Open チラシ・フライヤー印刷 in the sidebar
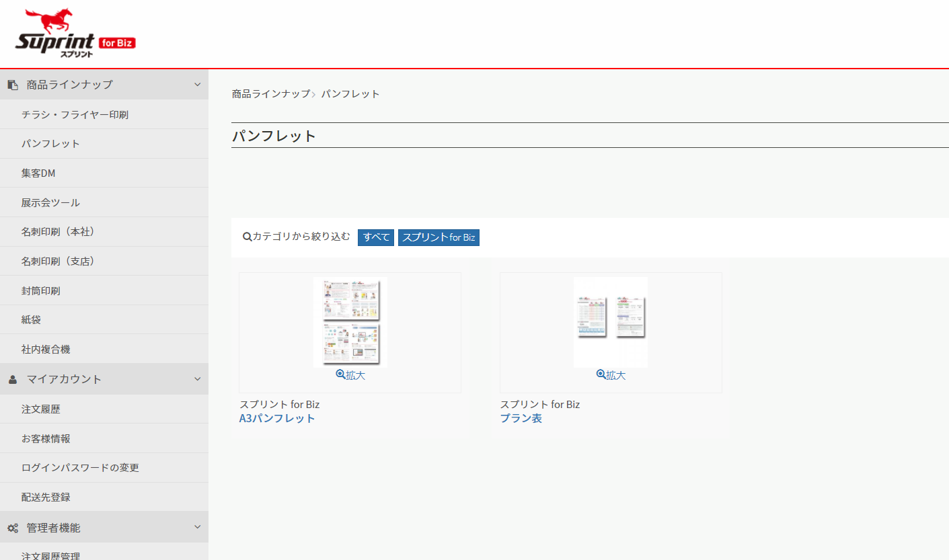Screen dimensions: 949x560 tap(104, 114)
